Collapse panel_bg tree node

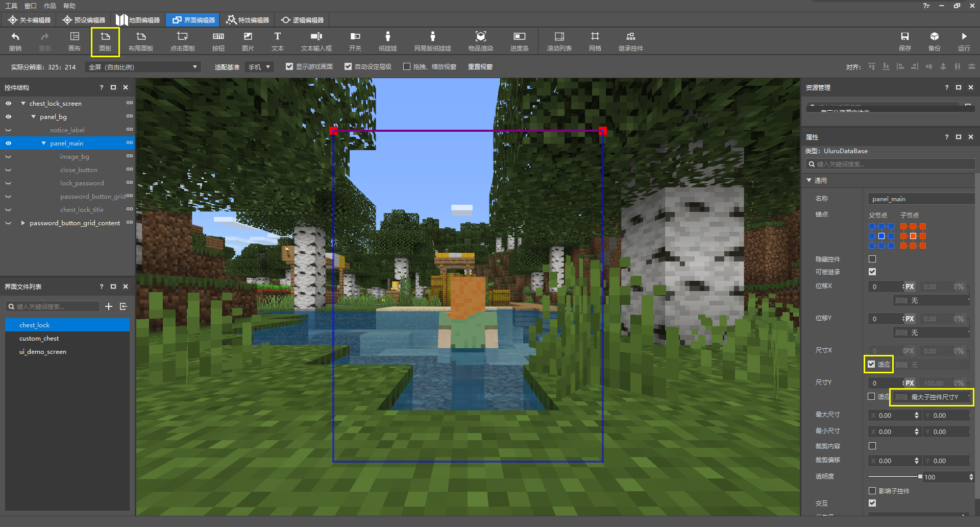[x=33, y=116]
